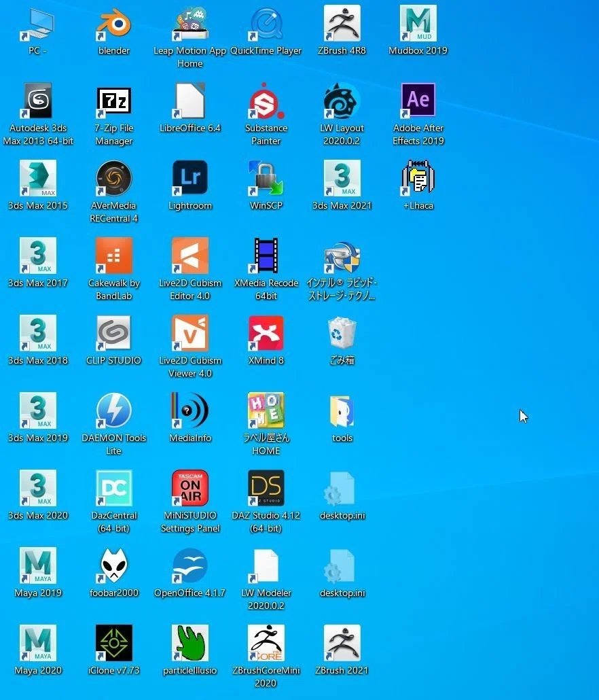This screenshot has height=700, width=599.
Task: Select the blender desktop shortcut
Action: (113, 24)
